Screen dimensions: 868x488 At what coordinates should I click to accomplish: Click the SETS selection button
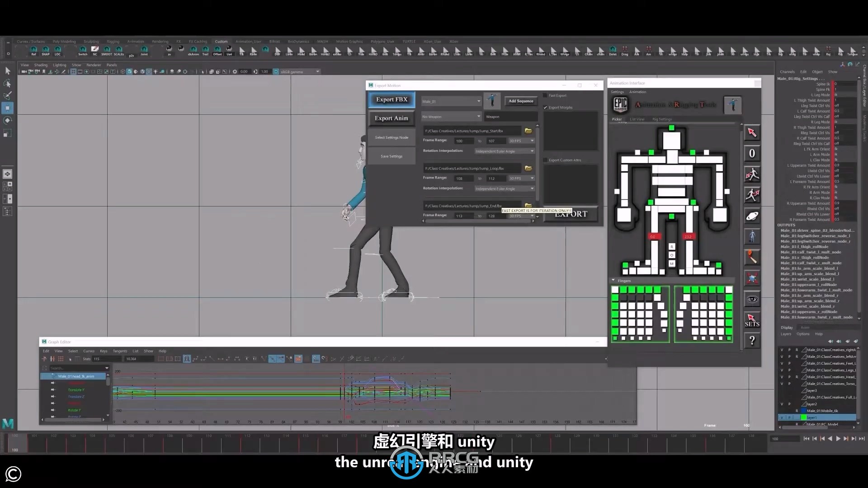[x=752, y=320]
